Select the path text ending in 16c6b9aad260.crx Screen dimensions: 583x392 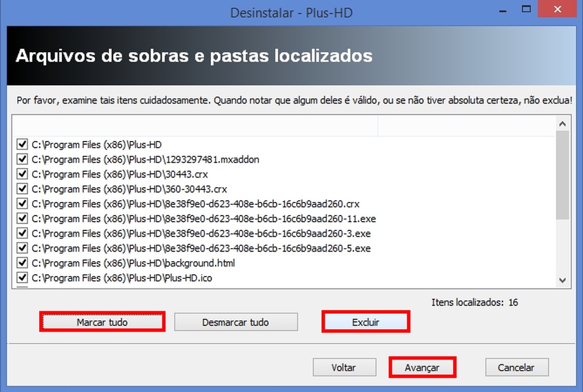pyautogui.click(x=196, y=204)
